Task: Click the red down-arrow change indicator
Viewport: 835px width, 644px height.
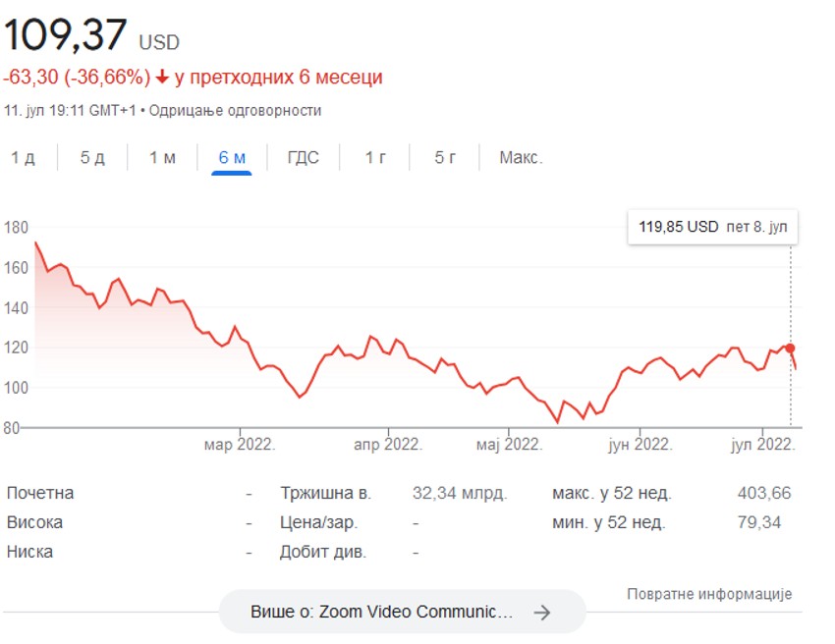Action: [x=163, y=78]
